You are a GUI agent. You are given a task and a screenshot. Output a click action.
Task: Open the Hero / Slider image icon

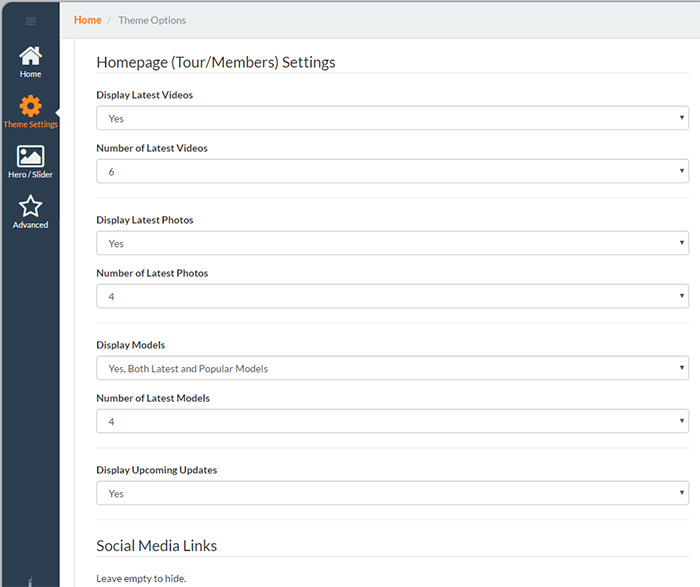tap(30, 156)
